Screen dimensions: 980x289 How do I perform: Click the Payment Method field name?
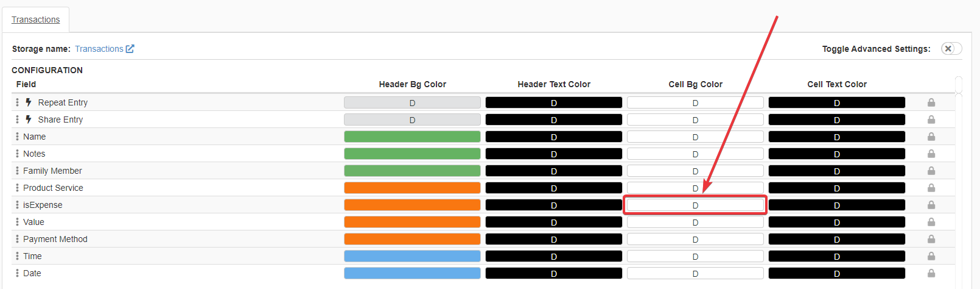click(55, 239)
